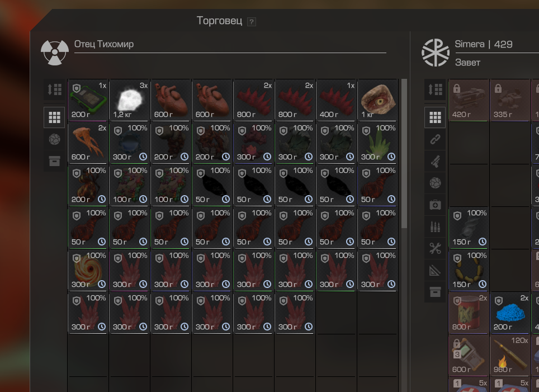The image size is (539, 392).
Task: Click the help question mark next to Торговец
Action: coord(252,22)
